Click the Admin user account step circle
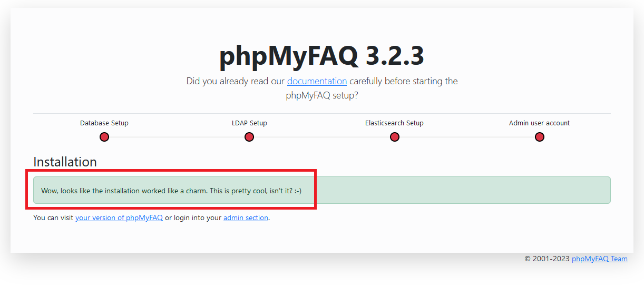Image resolution: width=644 pixels, height=287 pixels. pyautogui.click(x=539, y=137)
